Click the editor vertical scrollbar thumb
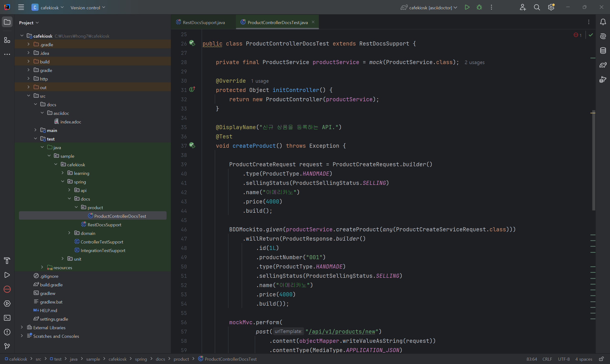610x364 pixels. point(593,161)
